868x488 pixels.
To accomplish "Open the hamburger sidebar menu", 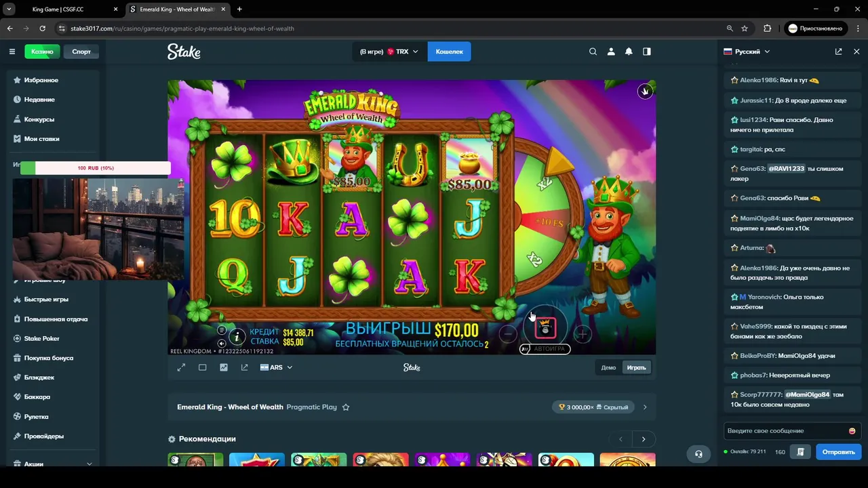I will coord(12,52).
